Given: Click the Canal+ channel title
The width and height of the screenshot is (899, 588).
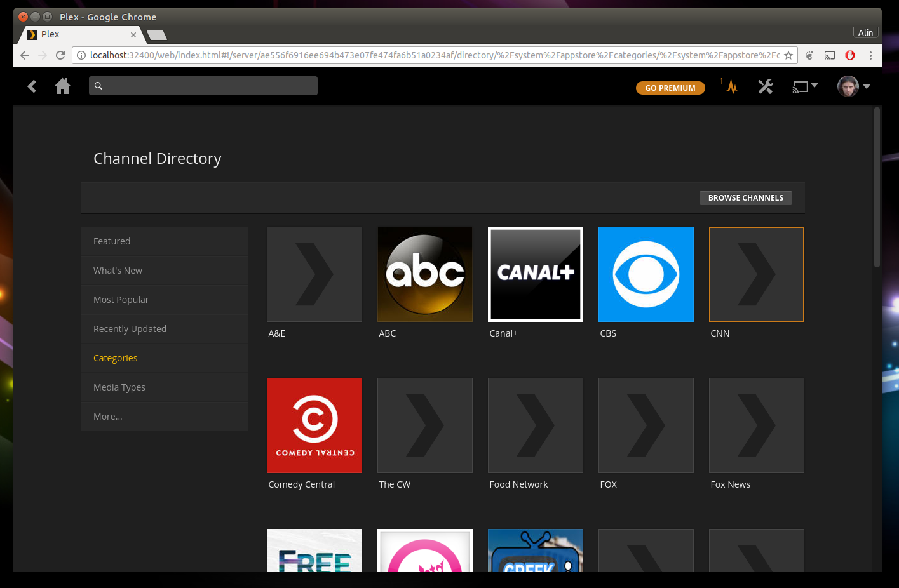Looking at the screenshot, I should (504, 333).
